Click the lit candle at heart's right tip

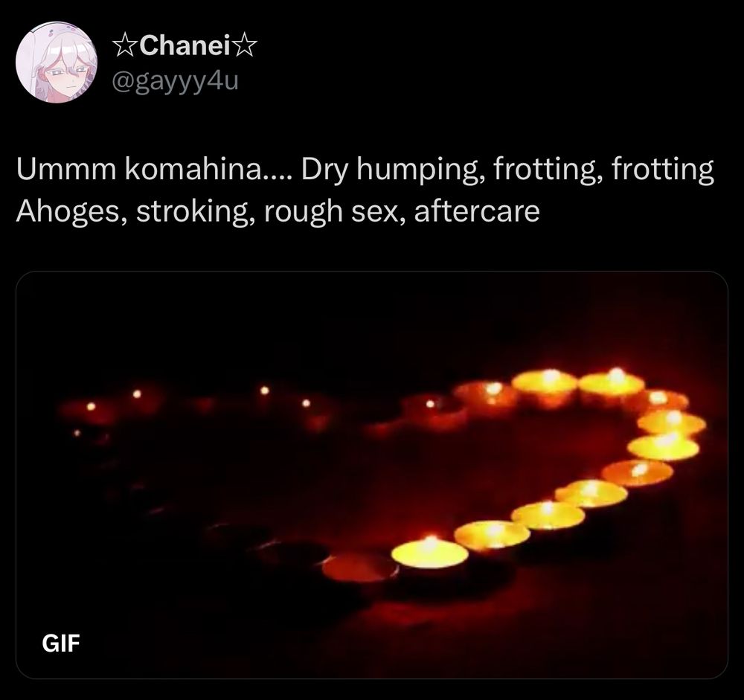coord(671,422)
